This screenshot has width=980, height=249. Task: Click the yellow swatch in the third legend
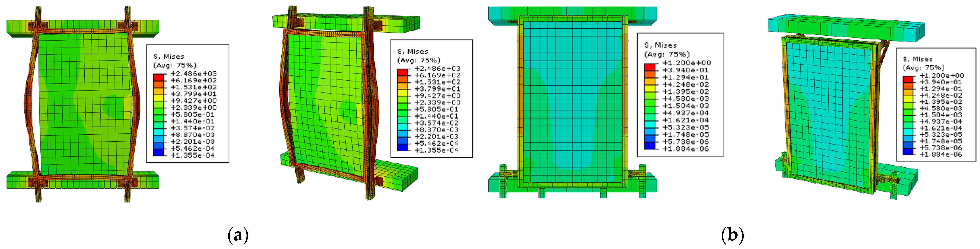(x=650, y=88)
